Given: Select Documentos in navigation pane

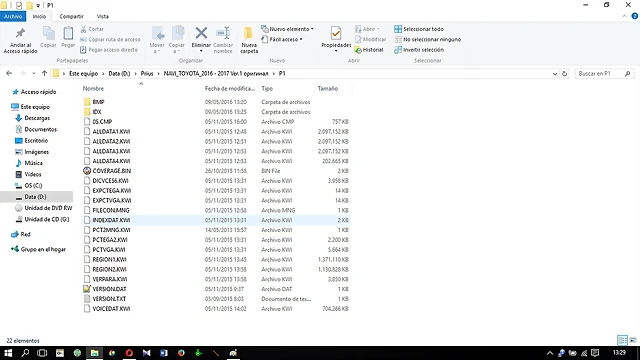Looking at the screenshot, I should click(x=40, y=129).
